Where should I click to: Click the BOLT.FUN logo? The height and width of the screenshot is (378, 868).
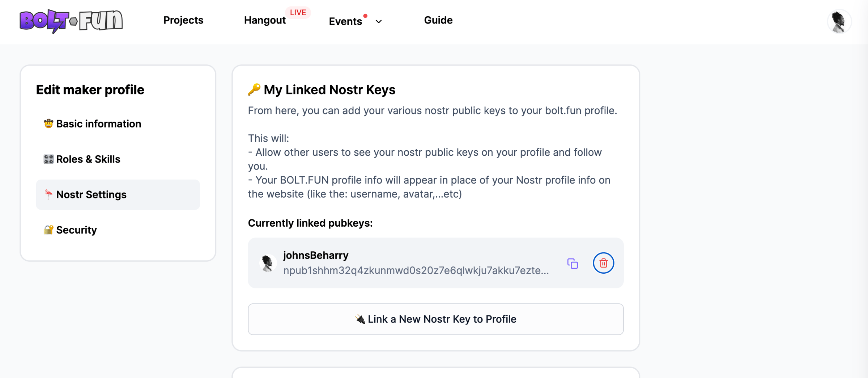click(71, 21)
